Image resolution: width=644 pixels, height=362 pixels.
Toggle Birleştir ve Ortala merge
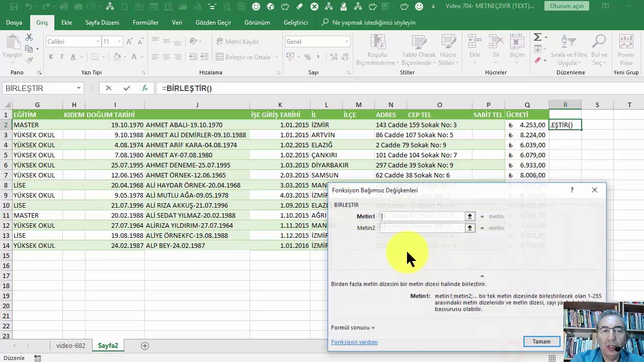244,57
